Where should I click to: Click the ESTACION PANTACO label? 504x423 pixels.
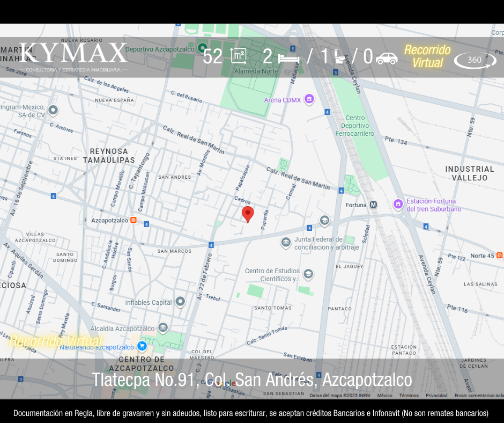[404, 350]
